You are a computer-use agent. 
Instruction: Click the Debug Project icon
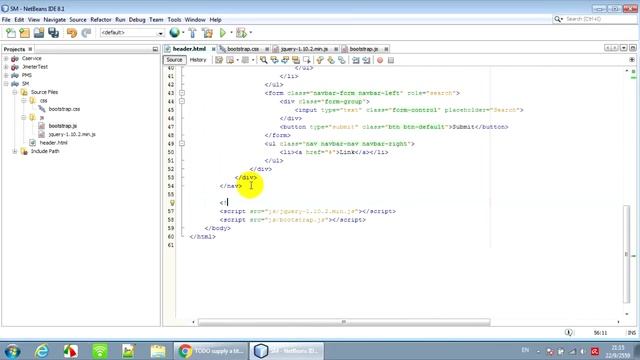[x=242, y=33]
